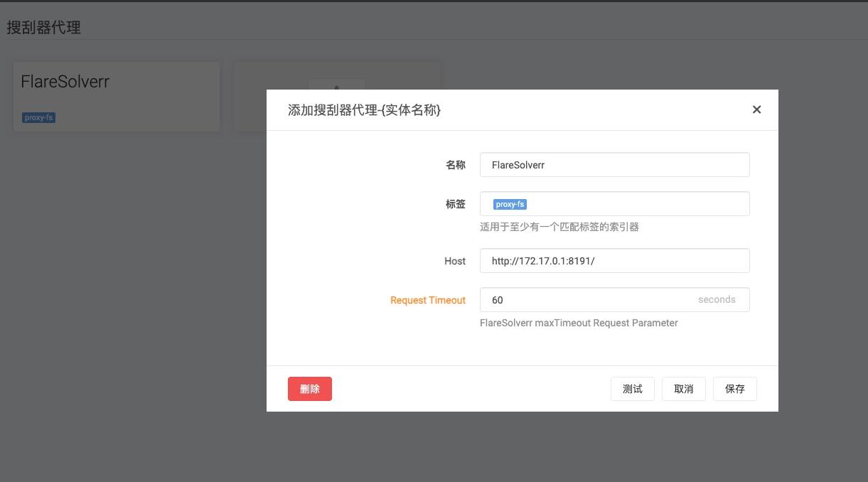Select the proxy-fs tag chip in the 标签 field

pyautogui.click(x=509, y=204)
